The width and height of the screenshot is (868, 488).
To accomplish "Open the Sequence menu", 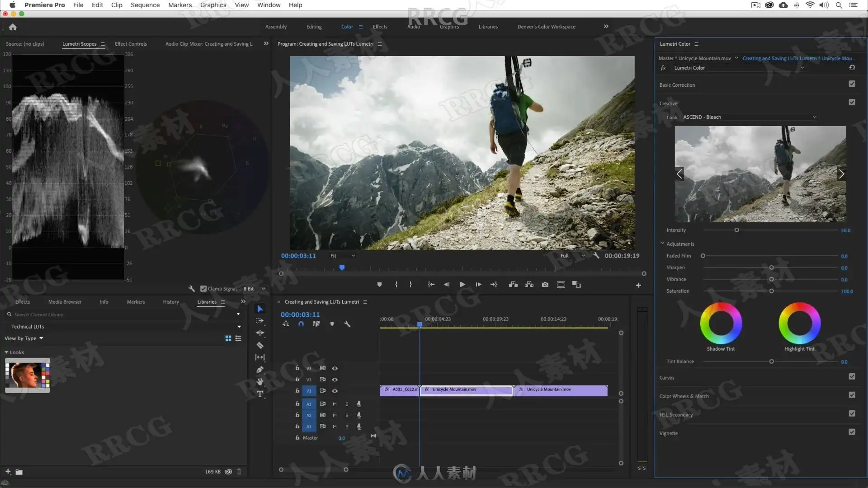I will point(145,5).
